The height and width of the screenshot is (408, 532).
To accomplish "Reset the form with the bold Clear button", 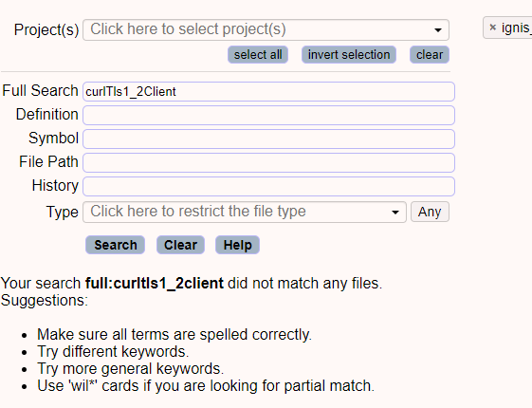I will coord(180,245).
